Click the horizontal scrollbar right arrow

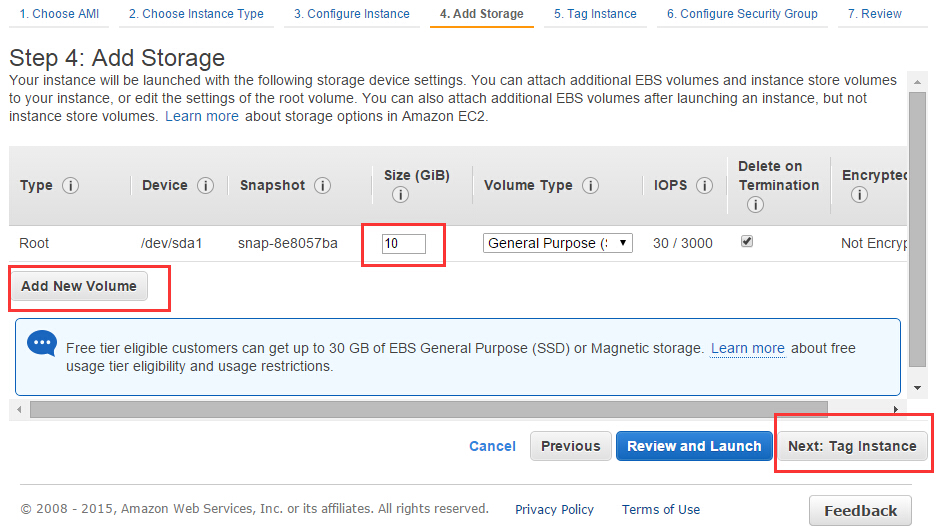tap(896, 410)
